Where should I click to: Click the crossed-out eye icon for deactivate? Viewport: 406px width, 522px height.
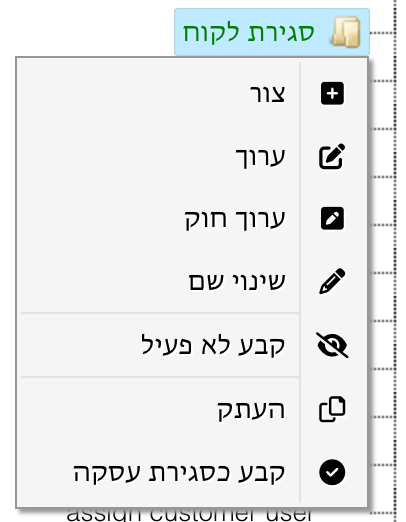coord(332,345)
